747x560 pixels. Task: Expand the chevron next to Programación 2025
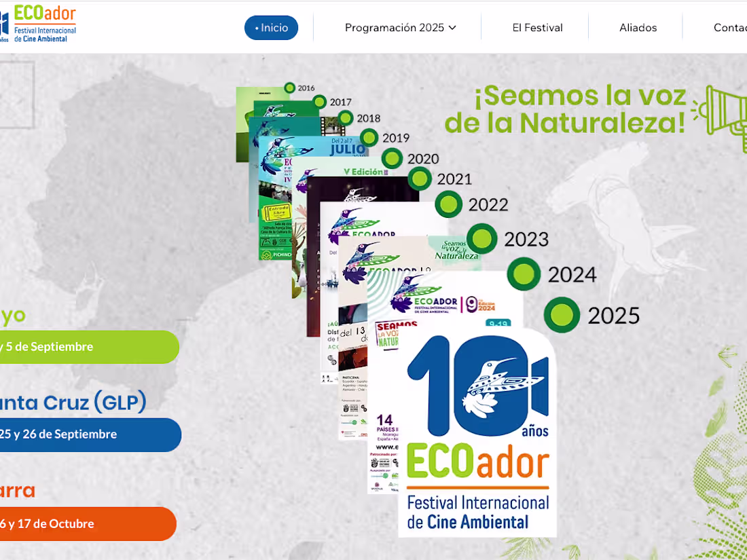click(453, 29)
